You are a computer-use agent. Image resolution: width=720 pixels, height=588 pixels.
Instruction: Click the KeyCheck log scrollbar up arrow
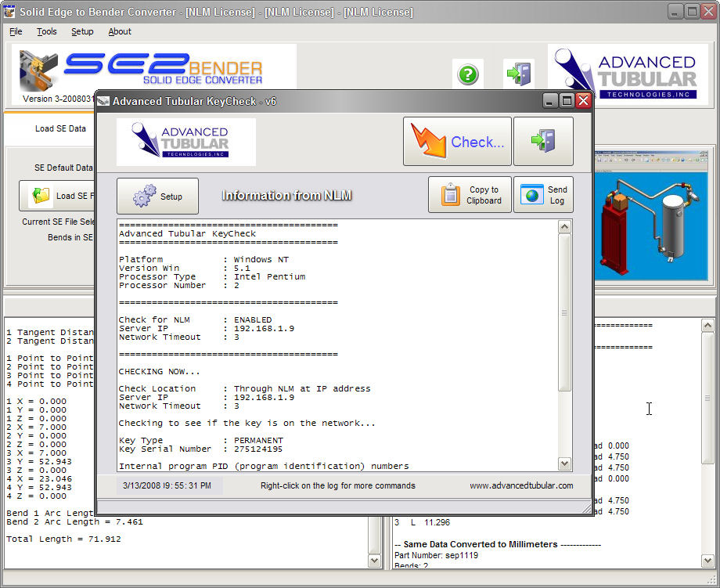coord(565,227)
